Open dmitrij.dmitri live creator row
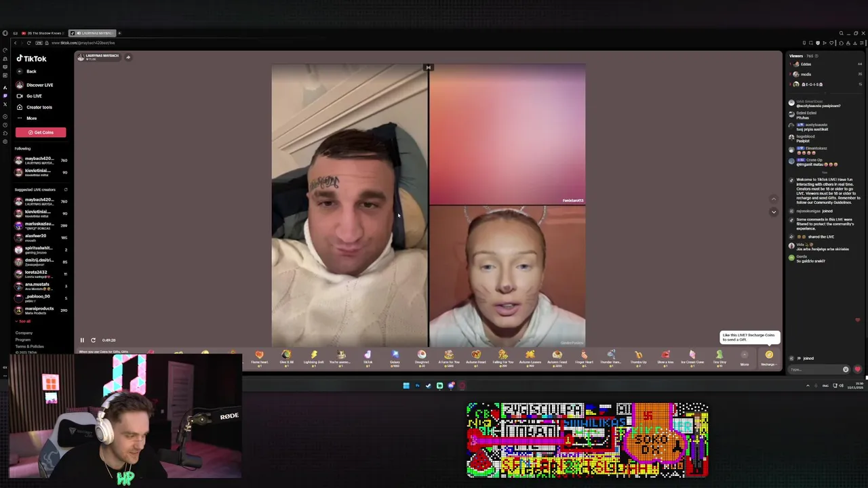Viewport: 868px width, 488px height. pos(41,262)
